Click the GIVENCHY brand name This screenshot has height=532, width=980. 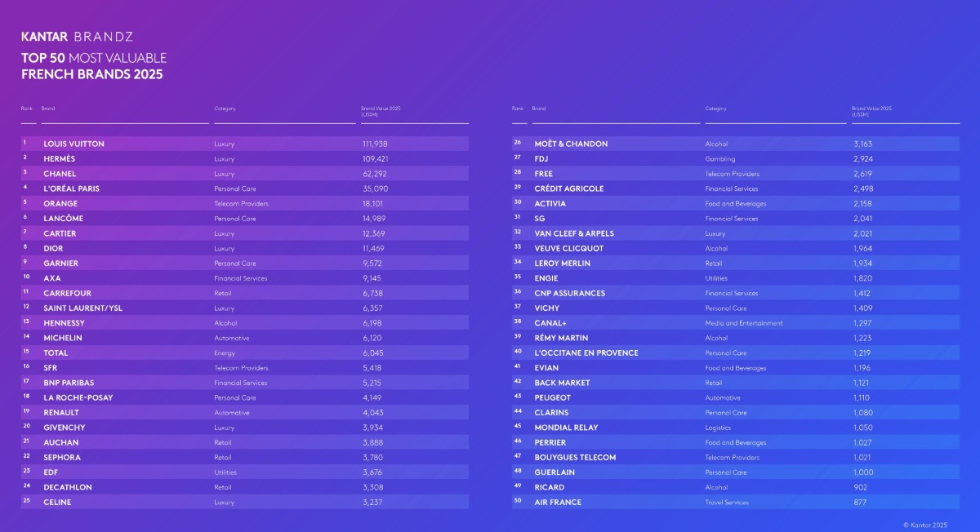point(65,428)
